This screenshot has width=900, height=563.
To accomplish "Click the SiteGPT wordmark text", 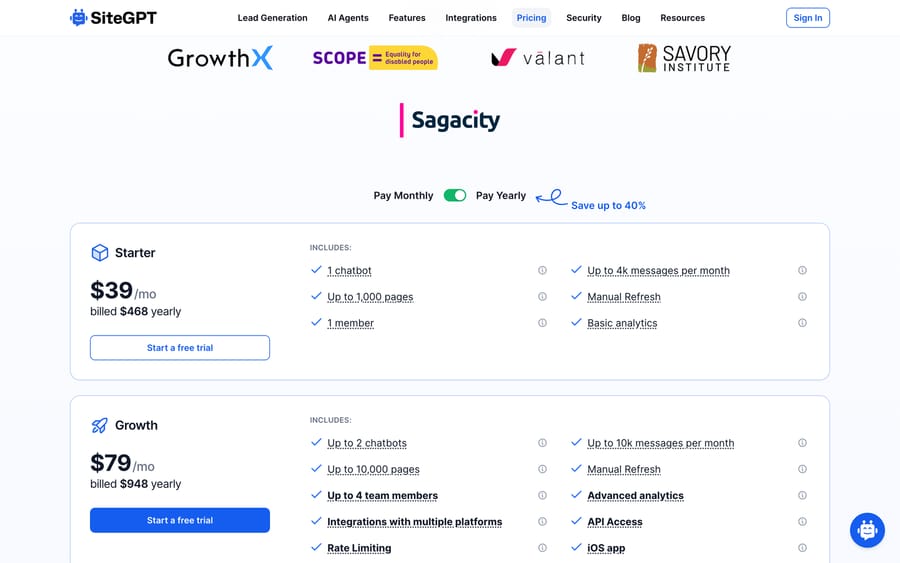I will coord(123,18).
